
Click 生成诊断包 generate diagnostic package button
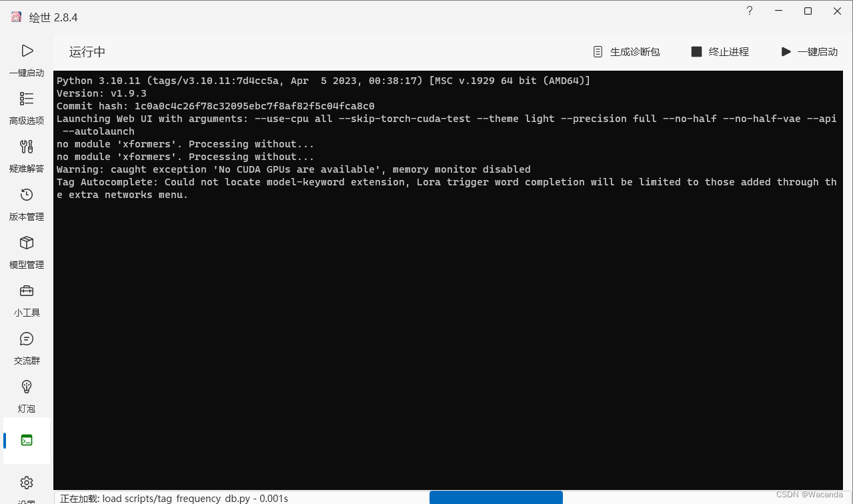(626, 52)
